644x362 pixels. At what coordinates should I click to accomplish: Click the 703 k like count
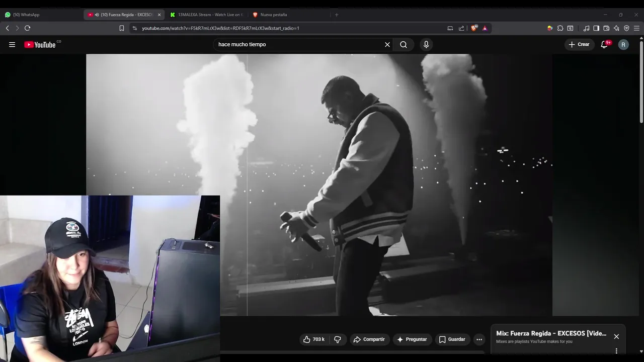(318, 339)
